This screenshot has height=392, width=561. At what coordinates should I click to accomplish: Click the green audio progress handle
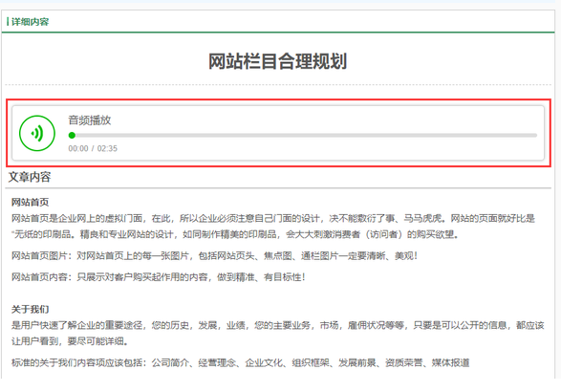tap(72, 136)
